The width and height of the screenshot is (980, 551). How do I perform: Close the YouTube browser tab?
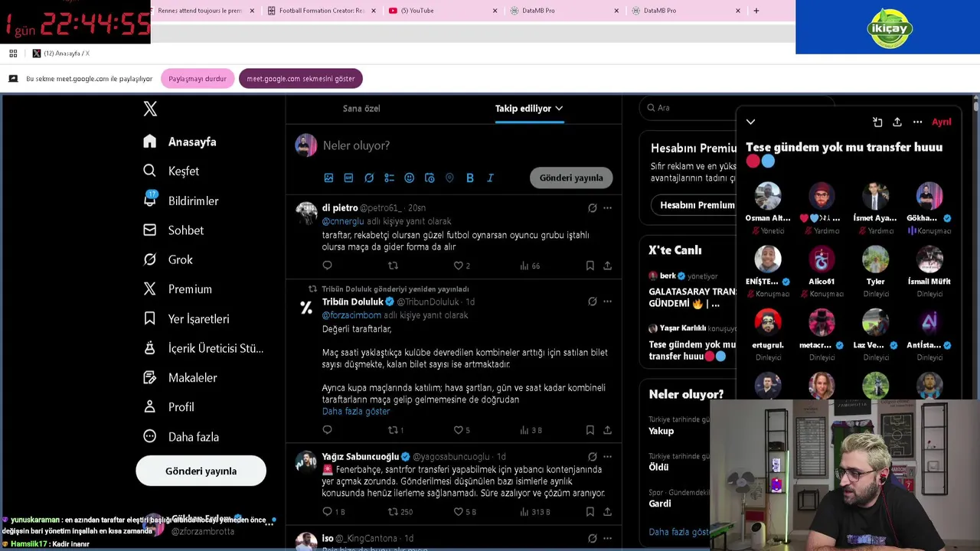[x=495, y=11]
